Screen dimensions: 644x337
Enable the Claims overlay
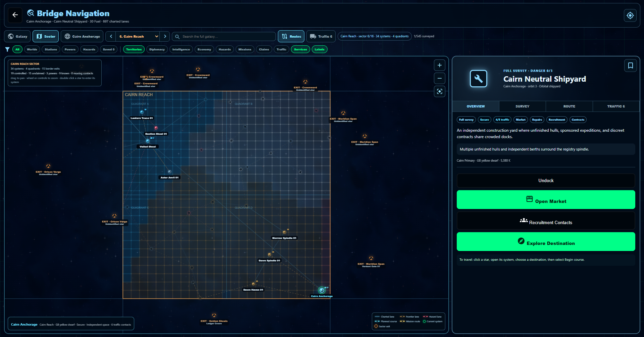(264, 49)
